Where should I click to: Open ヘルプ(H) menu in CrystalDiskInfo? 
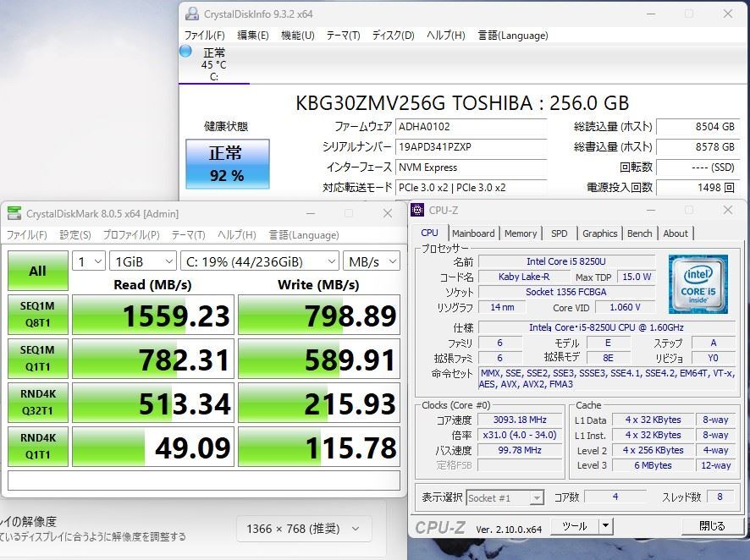[x=445, y=36]
